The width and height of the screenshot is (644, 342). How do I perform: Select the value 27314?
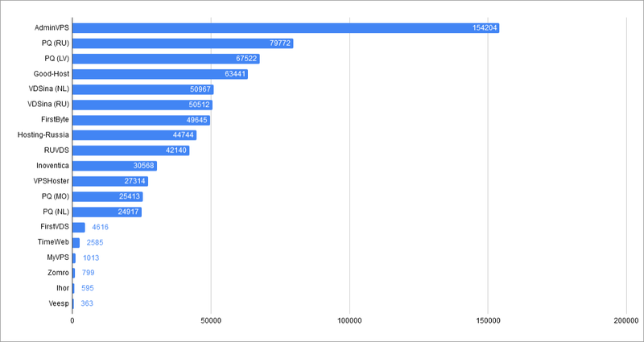135,181
